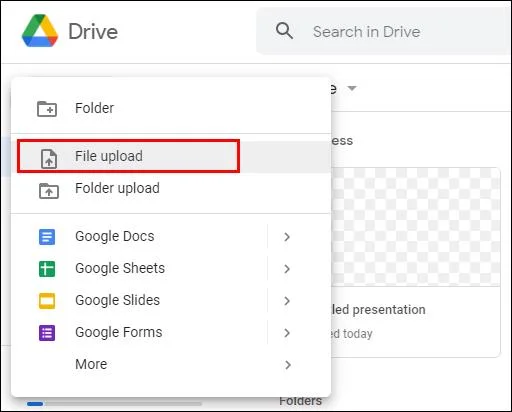Click the blue Google Docs icon
The width and height of the screenshot is (512, 412).
(47, 237)
